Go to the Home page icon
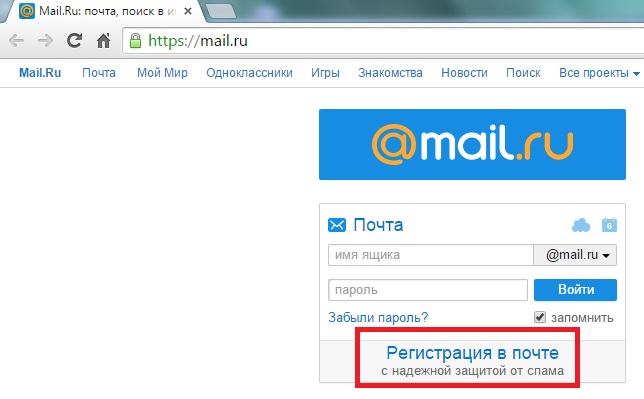This screenshot has width=644, height=399. tap(104, 40)
